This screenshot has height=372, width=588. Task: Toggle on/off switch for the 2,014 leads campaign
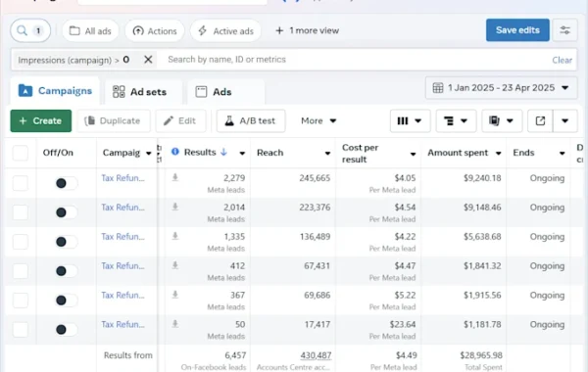pos(67,212)
